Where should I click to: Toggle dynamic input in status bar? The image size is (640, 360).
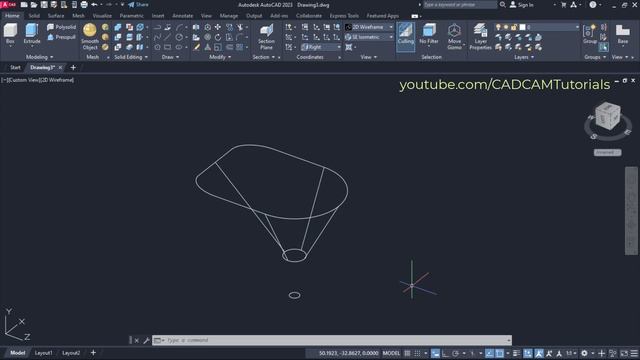(x=436, y=353)
